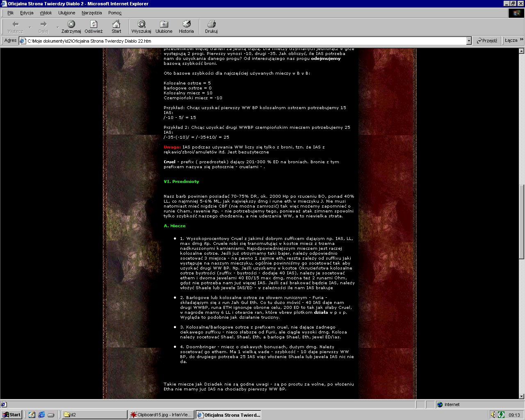525x420 pixels.
Task: Click the Windows Start button
Action: [11, 415]
